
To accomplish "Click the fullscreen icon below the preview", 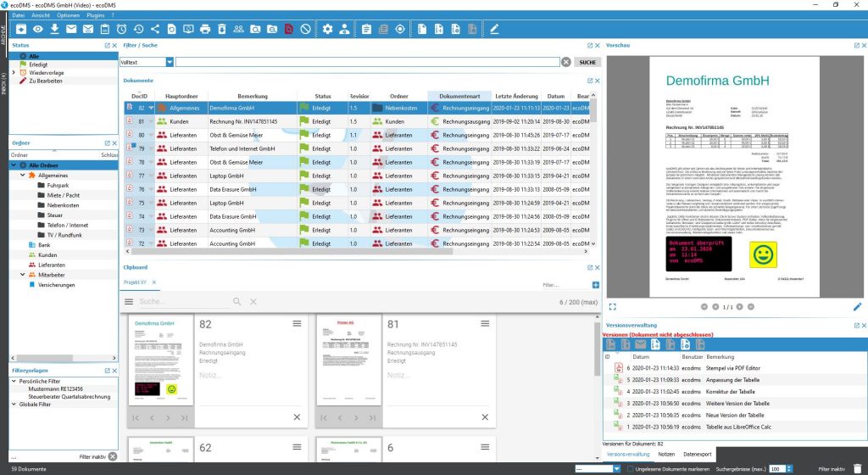I will (x=613, y=306).
